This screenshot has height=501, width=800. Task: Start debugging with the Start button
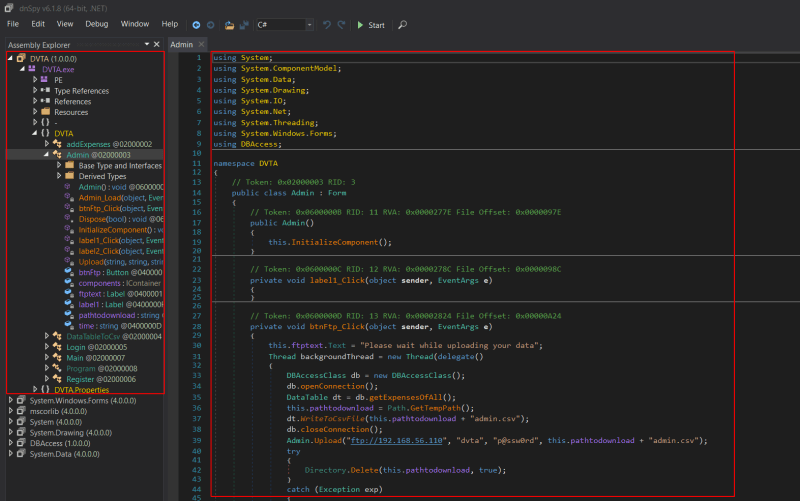pyautogui.click(x=371, y=25)
